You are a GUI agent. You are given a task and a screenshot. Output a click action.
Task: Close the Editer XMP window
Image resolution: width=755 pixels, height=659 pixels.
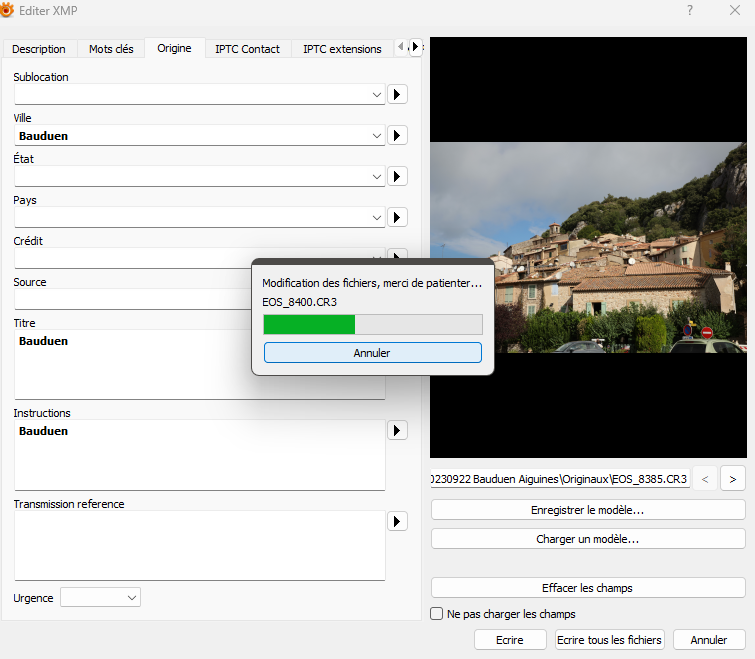pyautogui.click(x=735, y=10)
